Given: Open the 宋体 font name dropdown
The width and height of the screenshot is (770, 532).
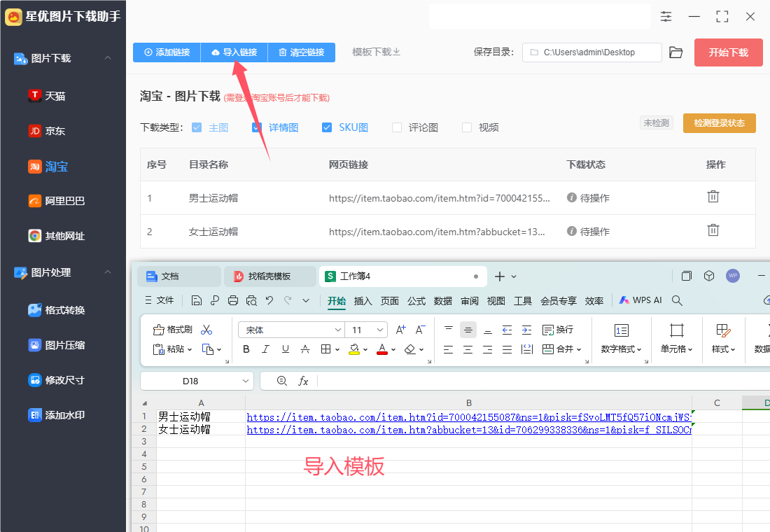Looking at the screenshot, I should tap(337, 330).
